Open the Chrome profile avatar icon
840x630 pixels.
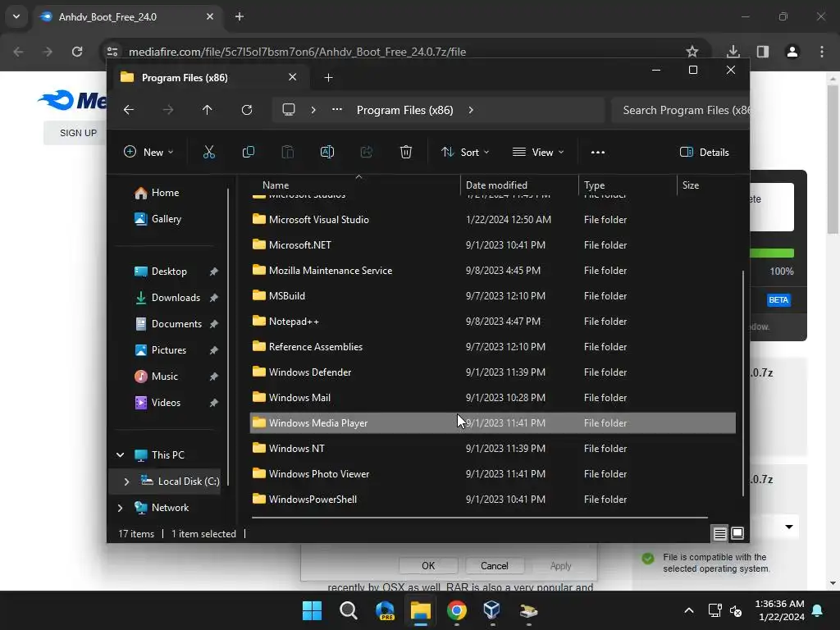point(792,52)
